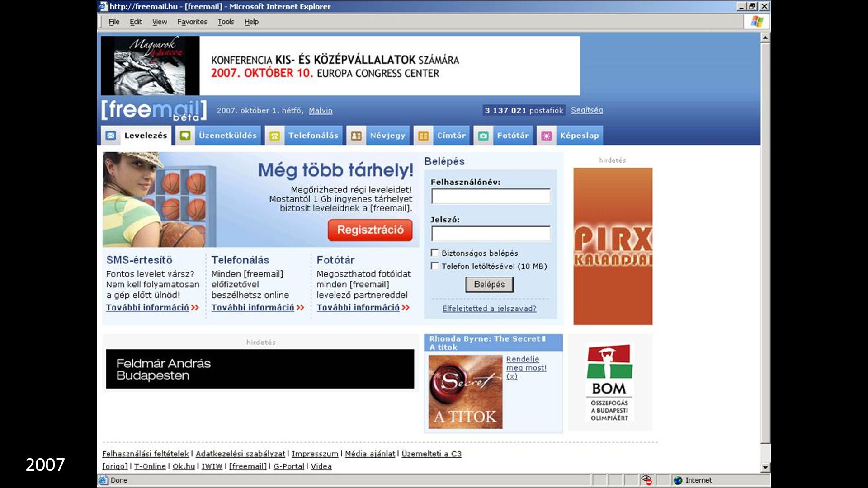The height and width of the screenshot is (488, 868).
Task: Open the Edit menu
Action: tap(136, 22)
